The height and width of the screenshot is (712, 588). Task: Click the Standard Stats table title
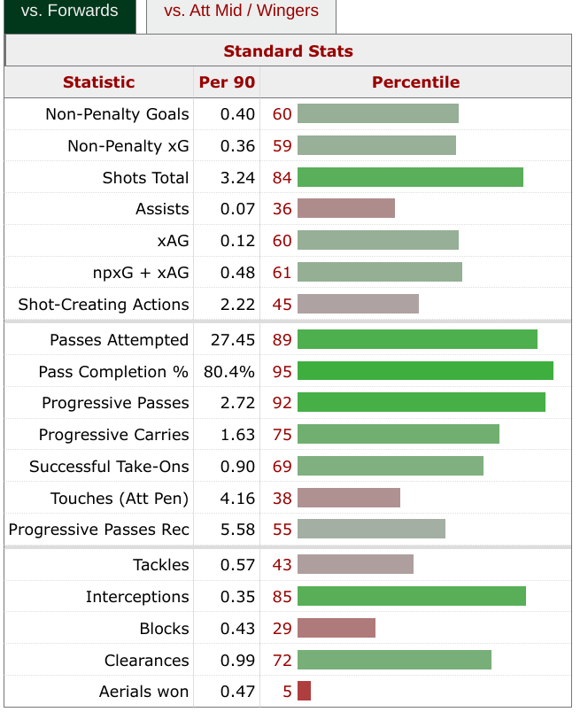288,51
